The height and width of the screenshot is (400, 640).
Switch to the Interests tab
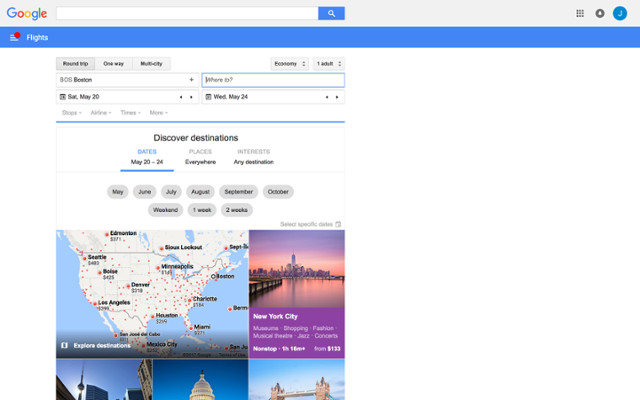coord(253,157)
